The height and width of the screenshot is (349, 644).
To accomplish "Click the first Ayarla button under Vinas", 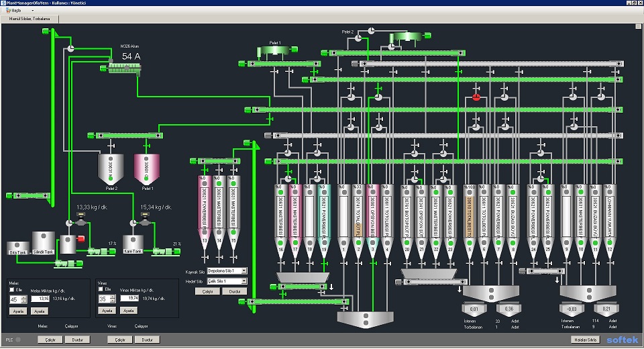I will coord(107,311).
